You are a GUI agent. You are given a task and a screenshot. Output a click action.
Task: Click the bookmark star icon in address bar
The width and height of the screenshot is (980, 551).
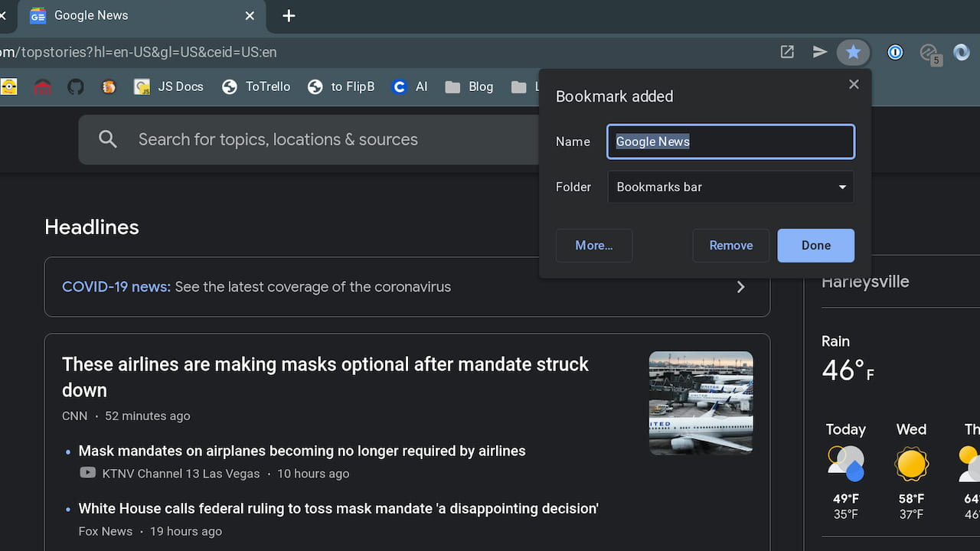click(x=853, y=52)
